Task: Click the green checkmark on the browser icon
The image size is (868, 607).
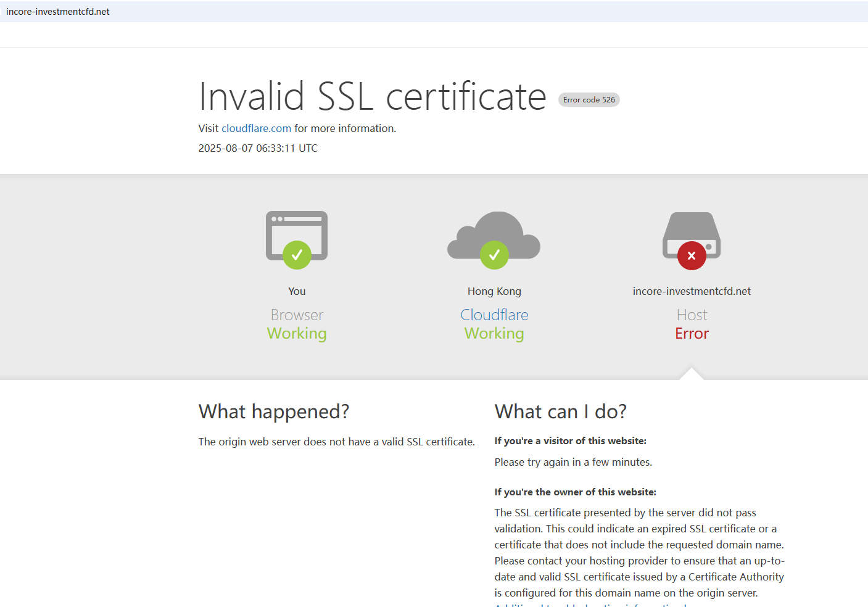Action: pos(297,255)
